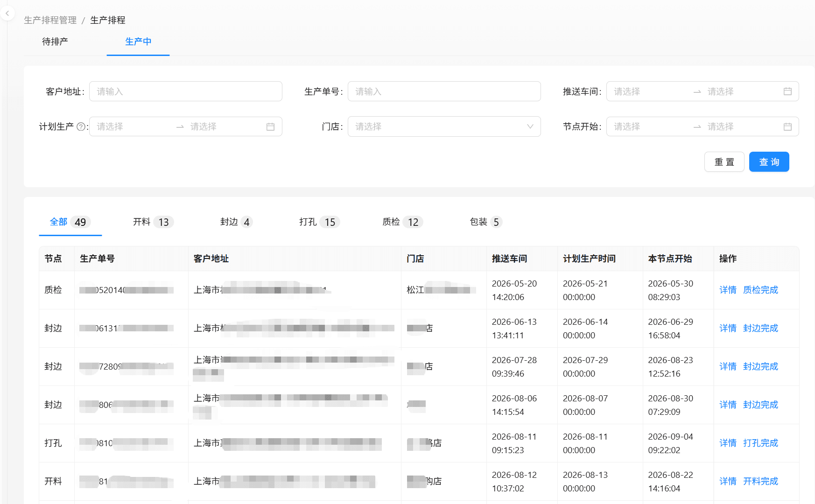This screenshot has height=504, width=815.
Task: Pick 节点开始 end date field
Action: pos(742,126)
